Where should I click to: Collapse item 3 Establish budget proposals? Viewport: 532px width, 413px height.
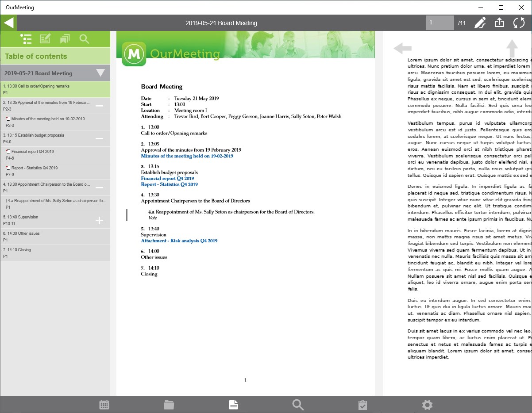coord(100,138)
